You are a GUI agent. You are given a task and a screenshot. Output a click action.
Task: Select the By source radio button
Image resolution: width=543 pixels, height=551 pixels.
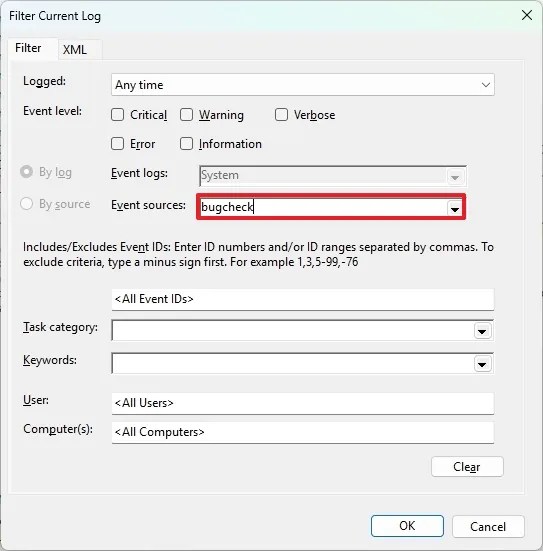(x=27, y=203)
